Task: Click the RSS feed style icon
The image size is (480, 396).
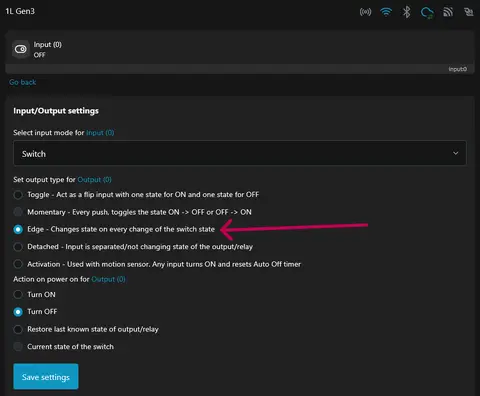Action: 448,12
